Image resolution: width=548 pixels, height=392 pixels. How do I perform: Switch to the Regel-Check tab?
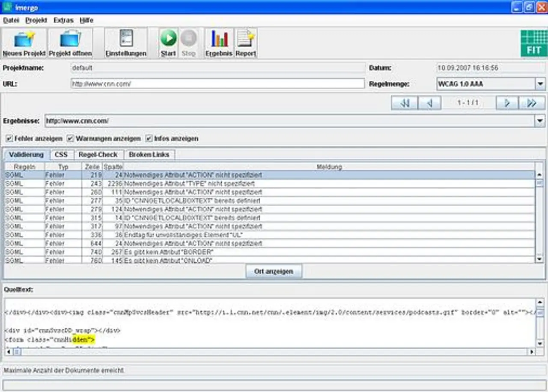tap(98, 154)
